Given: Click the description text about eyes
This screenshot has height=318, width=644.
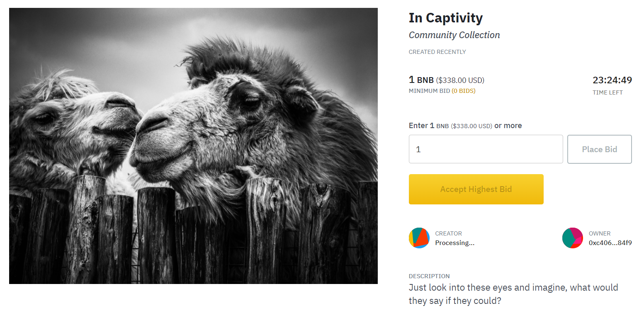Looking at the screenshot, I should 513,294.
